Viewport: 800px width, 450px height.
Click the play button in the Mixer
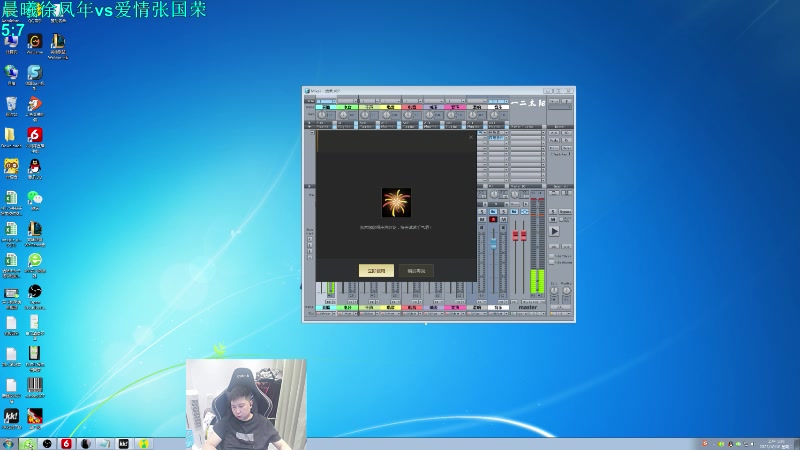pos(554,231)
